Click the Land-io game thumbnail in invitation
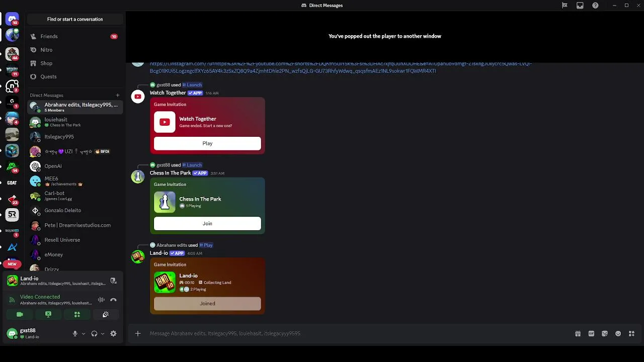The width and height of the screenshot is (644, 362). tap(165, 282)
